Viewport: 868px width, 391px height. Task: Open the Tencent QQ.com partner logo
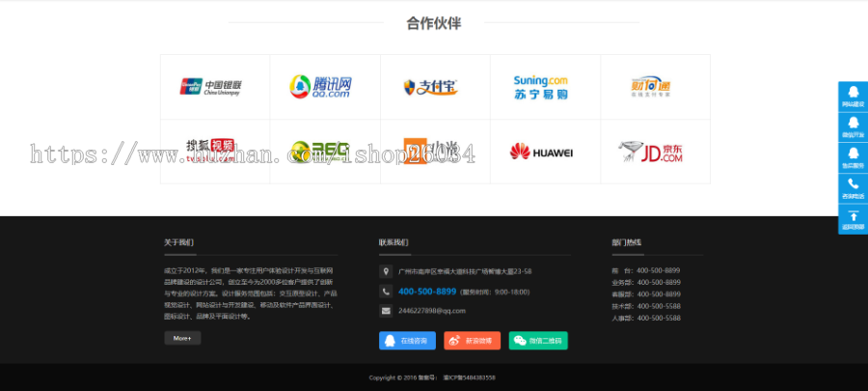click(x=320, y=87)
